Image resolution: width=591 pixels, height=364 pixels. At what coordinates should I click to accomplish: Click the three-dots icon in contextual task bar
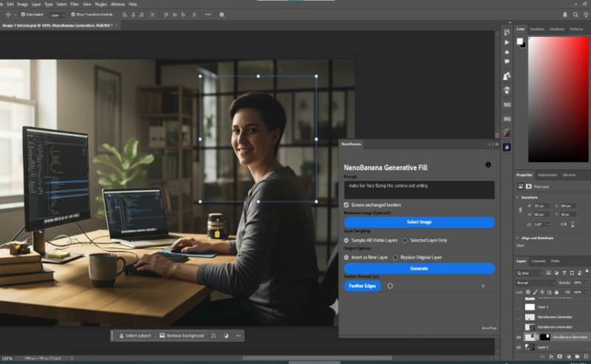(x=238, y=335)
